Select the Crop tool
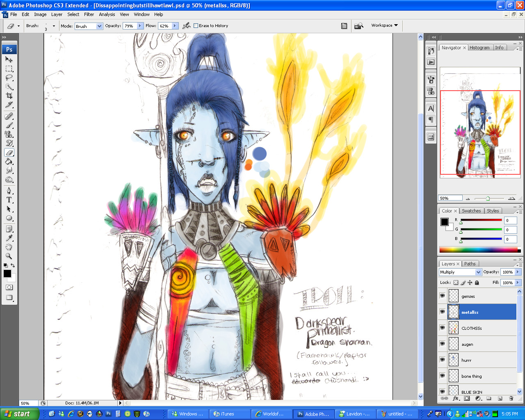This screenshot has width=525, height=420. [9, 96]
